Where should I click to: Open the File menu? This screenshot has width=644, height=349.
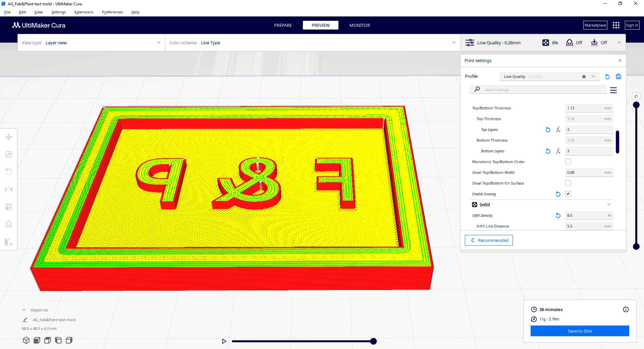tap(7, 12)
